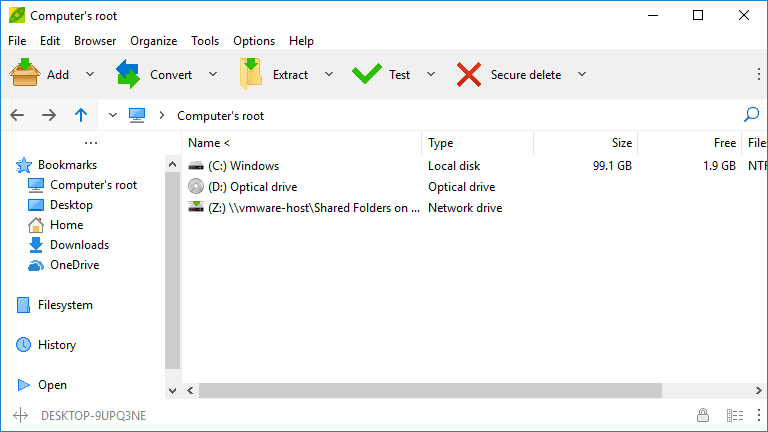Screen dimensions: 768x432
Task: Click the green Test checkmark icon
Action: (x=367, y=74)
